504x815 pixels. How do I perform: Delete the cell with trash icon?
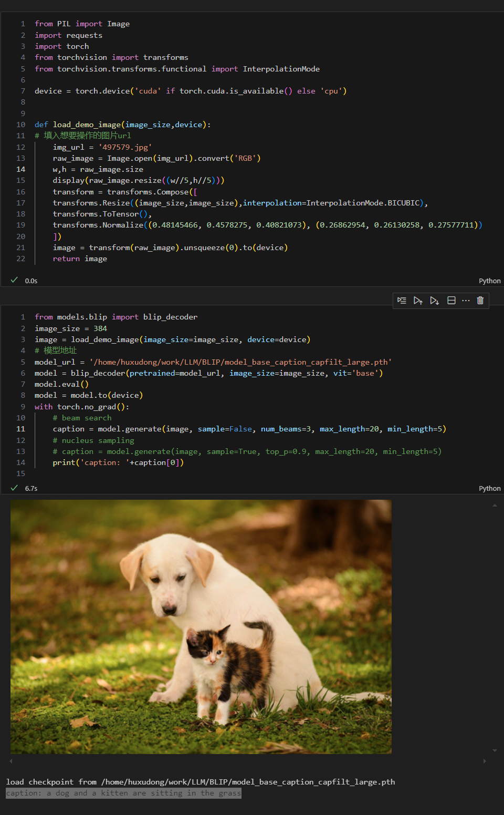480,301
